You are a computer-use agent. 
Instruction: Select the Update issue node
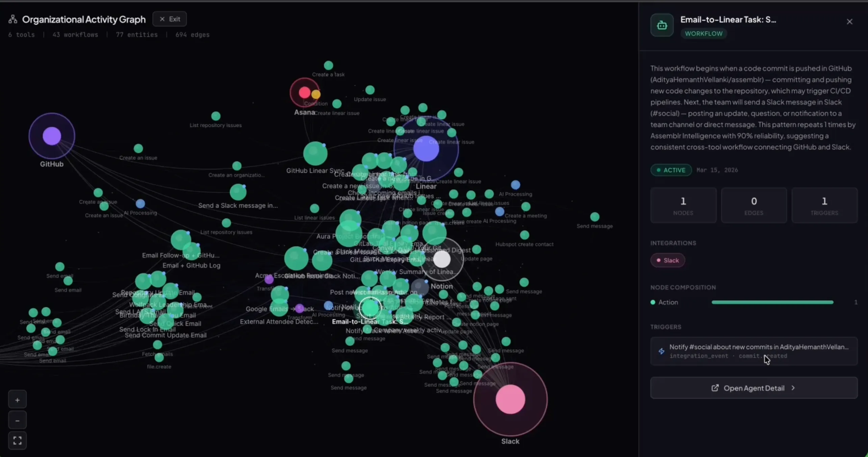pyautogui.click(x=370, y=90)
